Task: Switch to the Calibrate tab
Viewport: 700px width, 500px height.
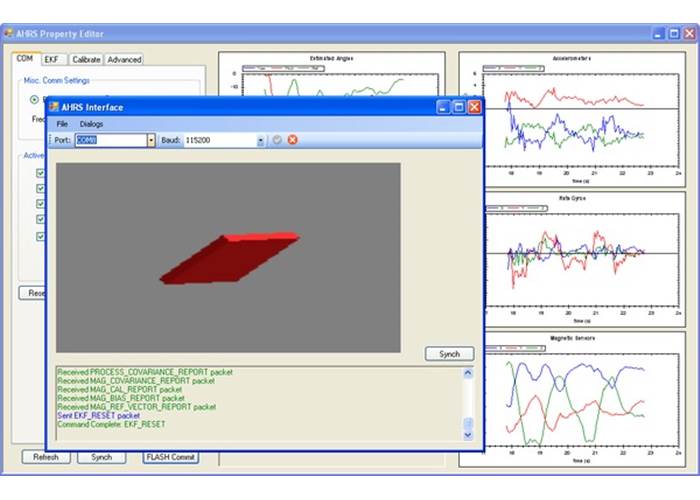Action: (85, 60)
